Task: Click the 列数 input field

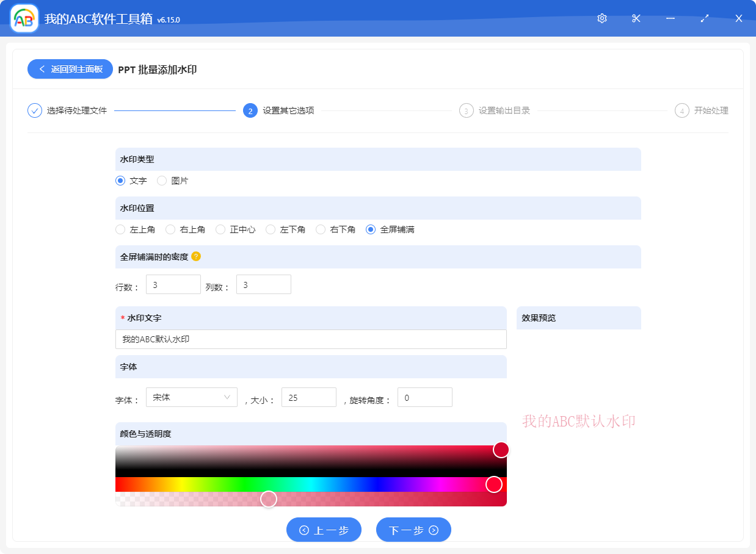Action: tap(264, 284)
